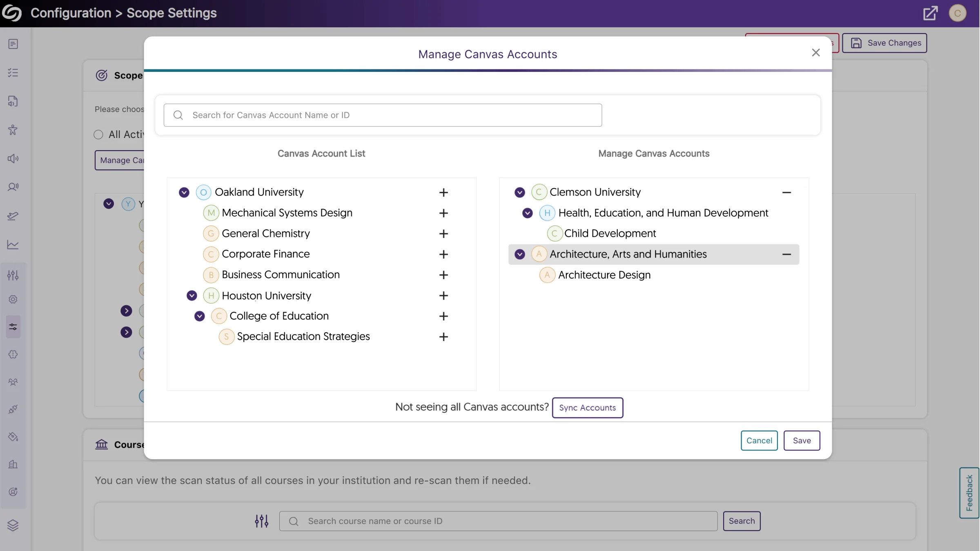Screen dimensions: 980x551
Task: Add Corporate Finance using plus icon
Action: [443, 254]
